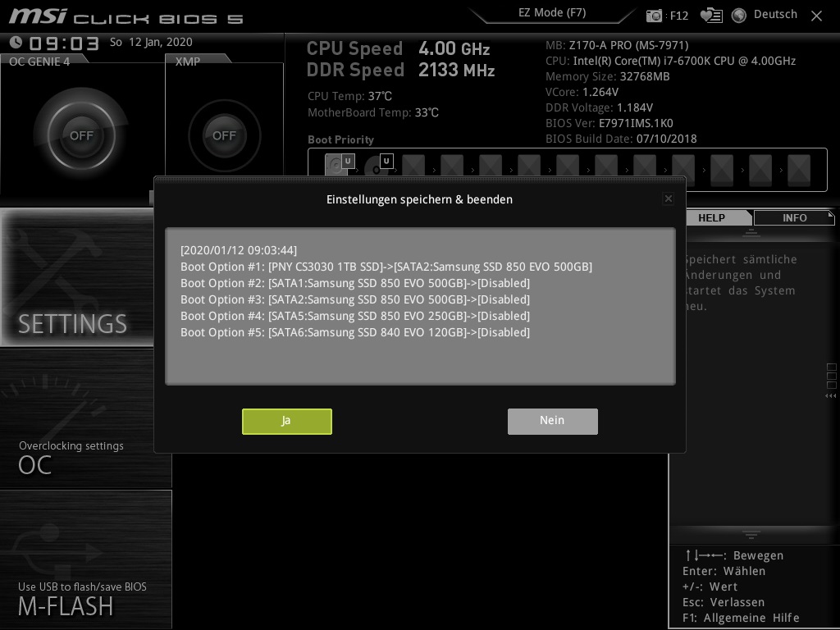Click the Boot Priority label
This screenshot has height=630, width=840.
(x=340, y=139)
